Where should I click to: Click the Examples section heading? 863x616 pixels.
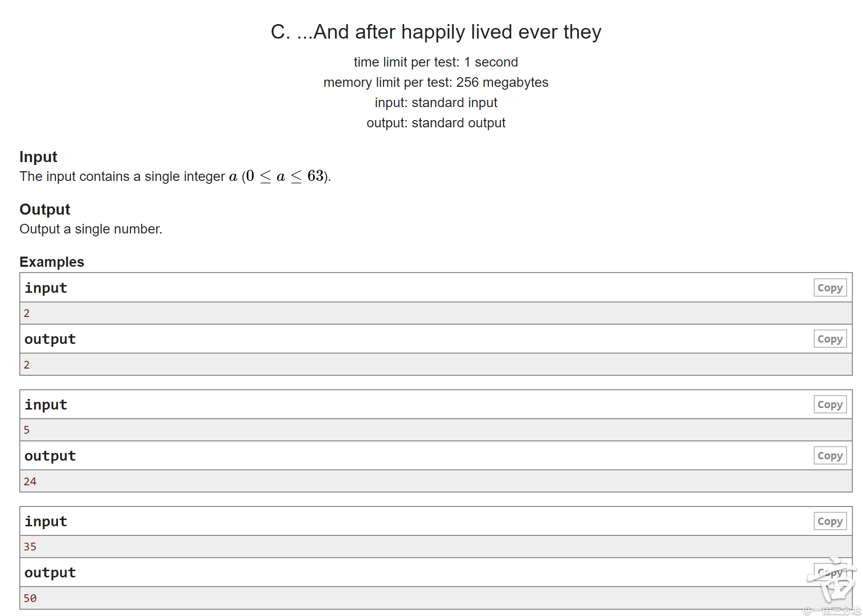52,262
